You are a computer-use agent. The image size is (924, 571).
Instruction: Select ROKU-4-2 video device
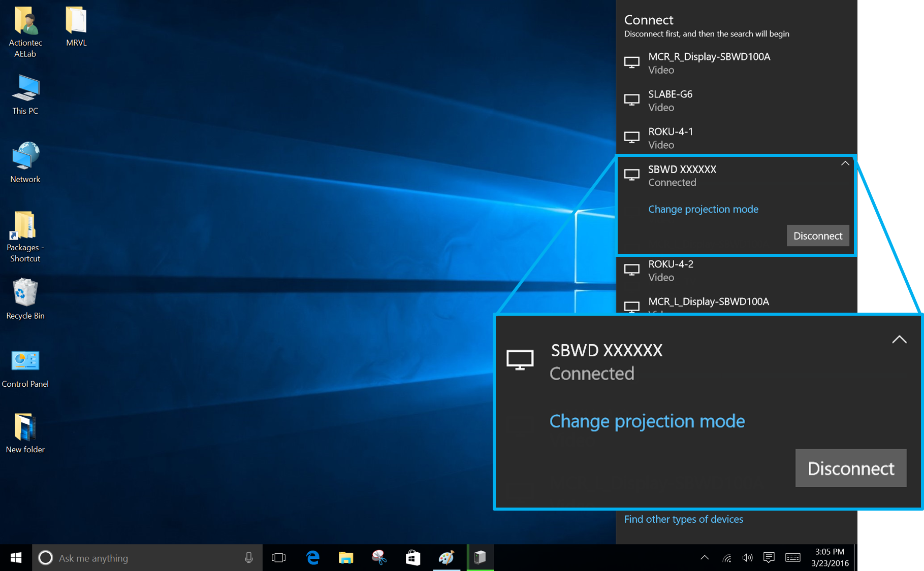737,271
